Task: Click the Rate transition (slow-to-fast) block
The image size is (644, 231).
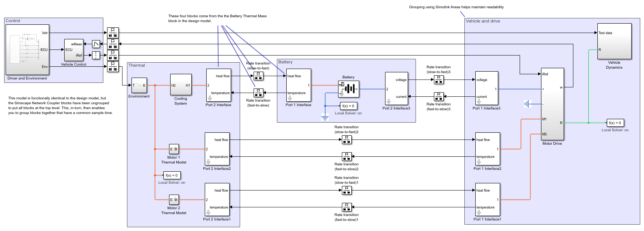Action: (259, 76)
